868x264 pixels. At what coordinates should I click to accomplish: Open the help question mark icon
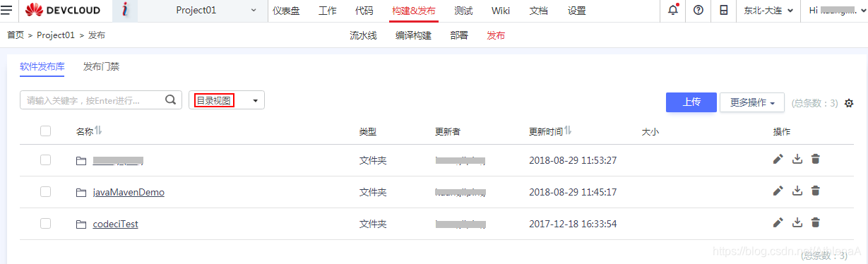click(698, 11)
